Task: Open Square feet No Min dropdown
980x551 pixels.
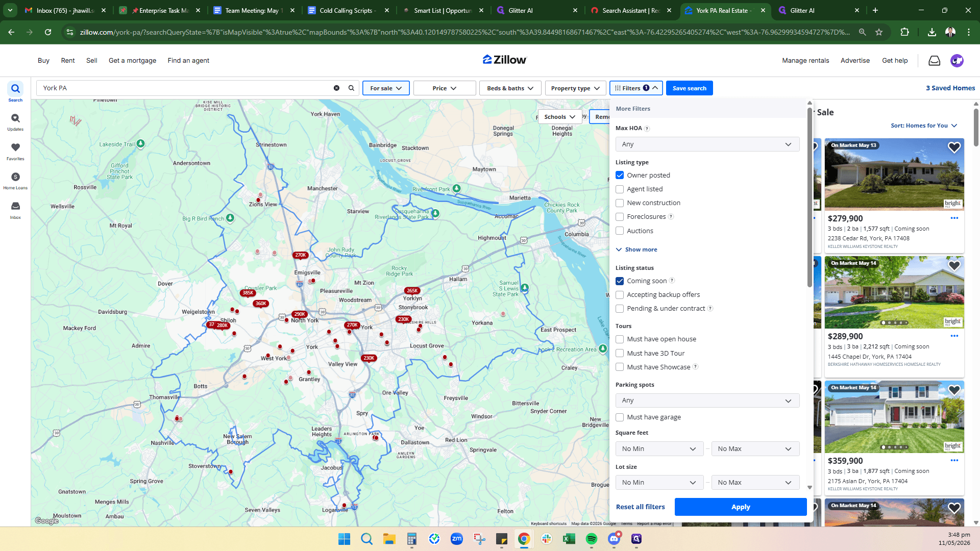Action: (659, 449)
